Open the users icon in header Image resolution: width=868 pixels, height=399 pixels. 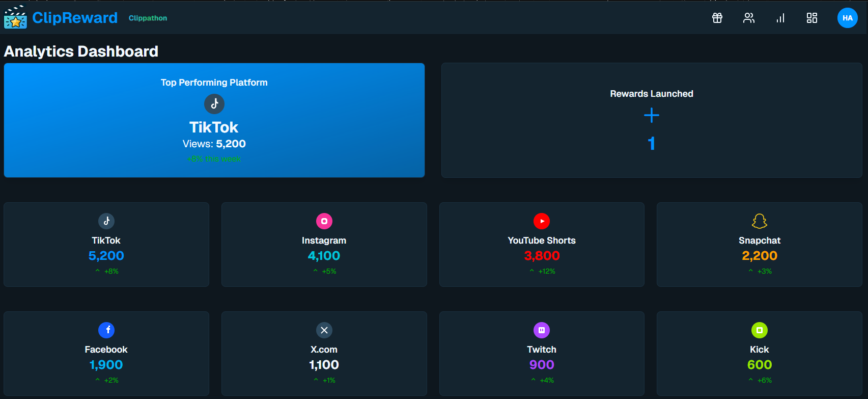[749, 18]
